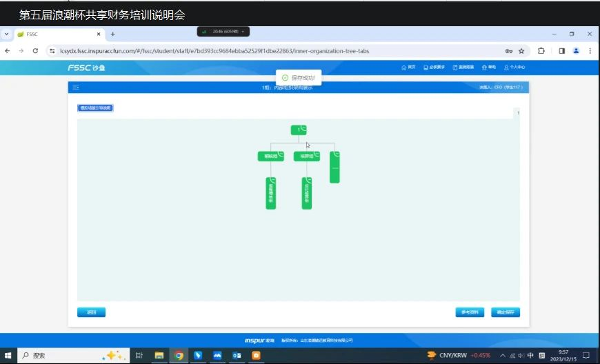Click the browser address bar
The height and width of the screenshot is (364, 600).
click(x=276, y=51)
